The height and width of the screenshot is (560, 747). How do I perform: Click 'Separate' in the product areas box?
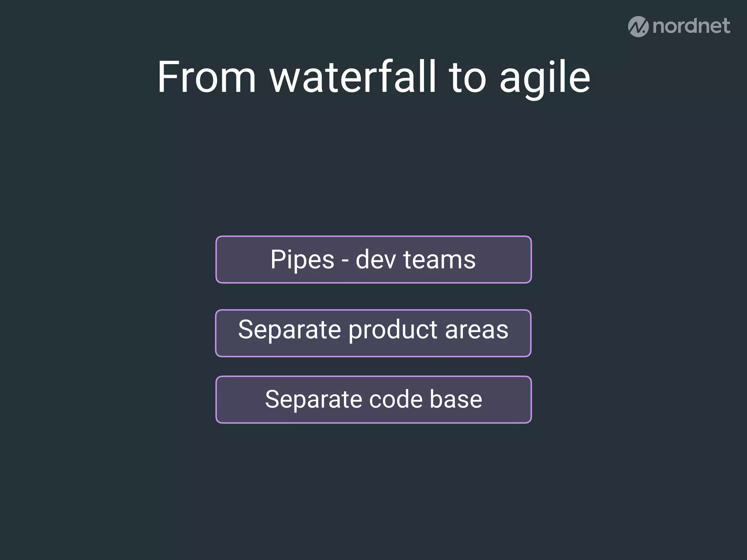[290, 330]
